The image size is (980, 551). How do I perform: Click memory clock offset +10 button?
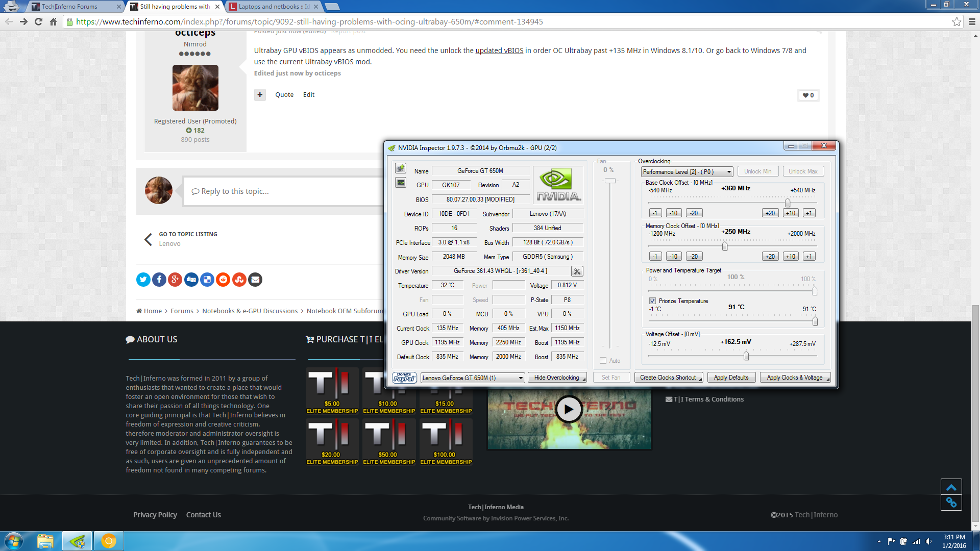(791, 257)
